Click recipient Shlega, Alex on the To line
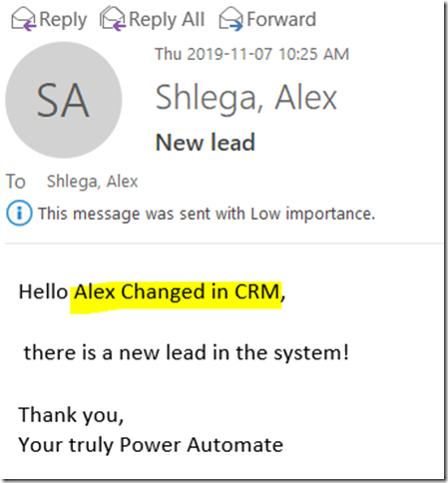 92,182
